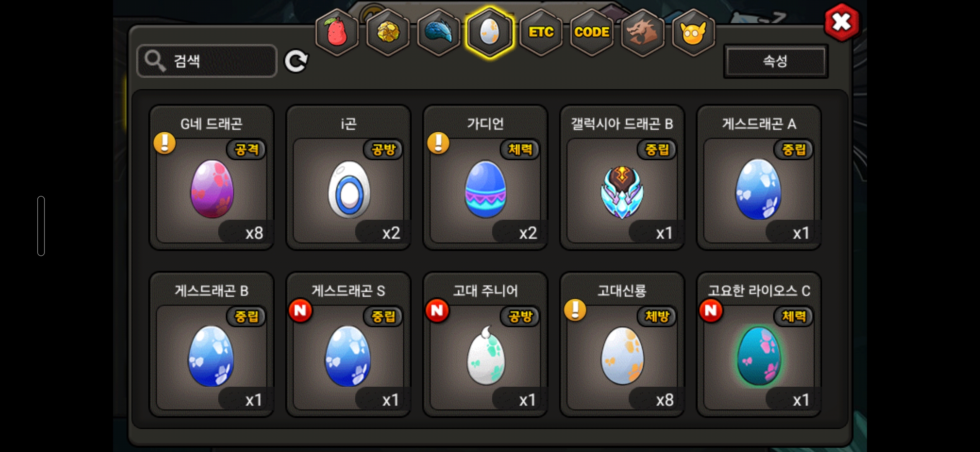The height and width of the screenshot is (452, 980).
Task: Select the golden gem category icon
Action: pyautogui.click(x=388, y=33)
